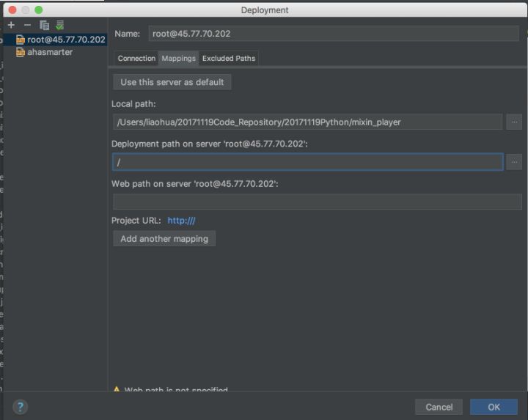Focus the server Name text field
The height and width of the screenshot is (420, 528).
tap(333, 34)
